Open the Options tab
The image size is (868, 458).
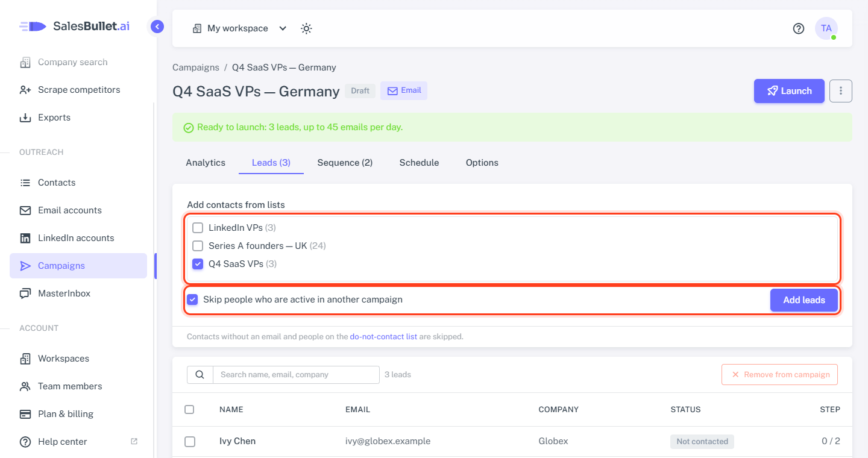pyautogui.click(x=482, y=163)
